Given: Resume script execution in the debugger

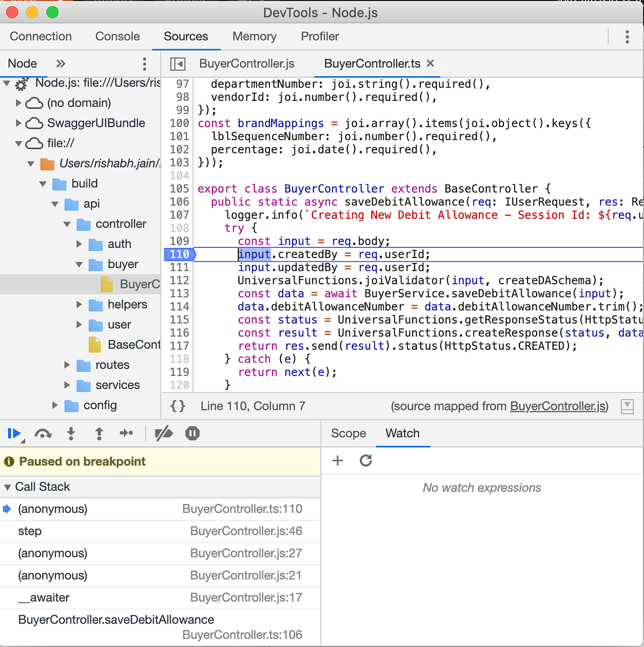Looking at the screenshot, I should coord(14,433).
